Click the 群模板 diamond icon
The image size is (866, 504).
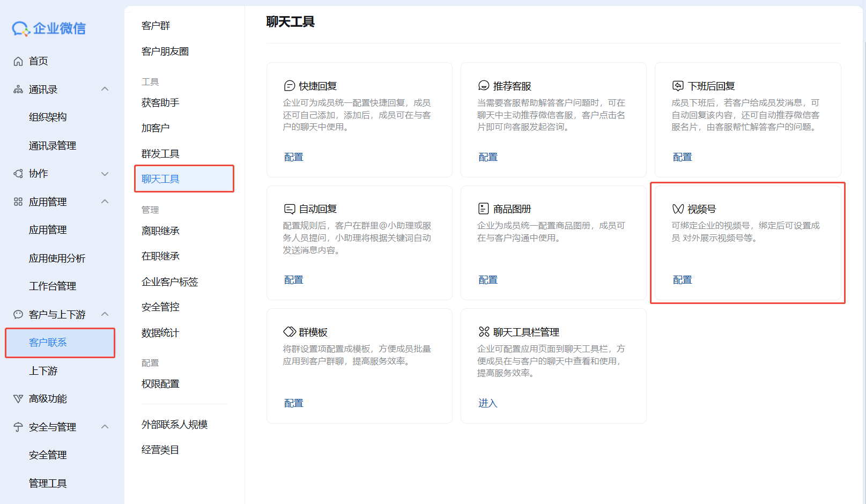[x=290, y=332]
